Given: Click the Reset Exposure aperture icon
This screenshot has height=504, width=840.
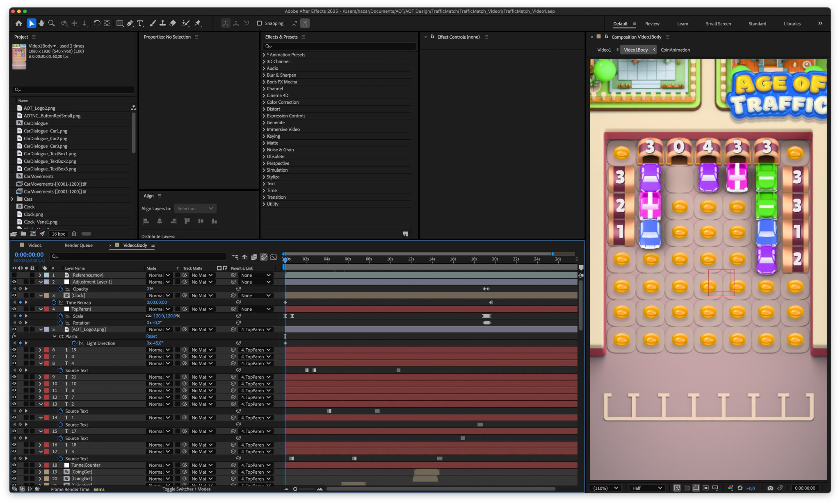Looking at the screenshot, I should (x=740, y=488).
